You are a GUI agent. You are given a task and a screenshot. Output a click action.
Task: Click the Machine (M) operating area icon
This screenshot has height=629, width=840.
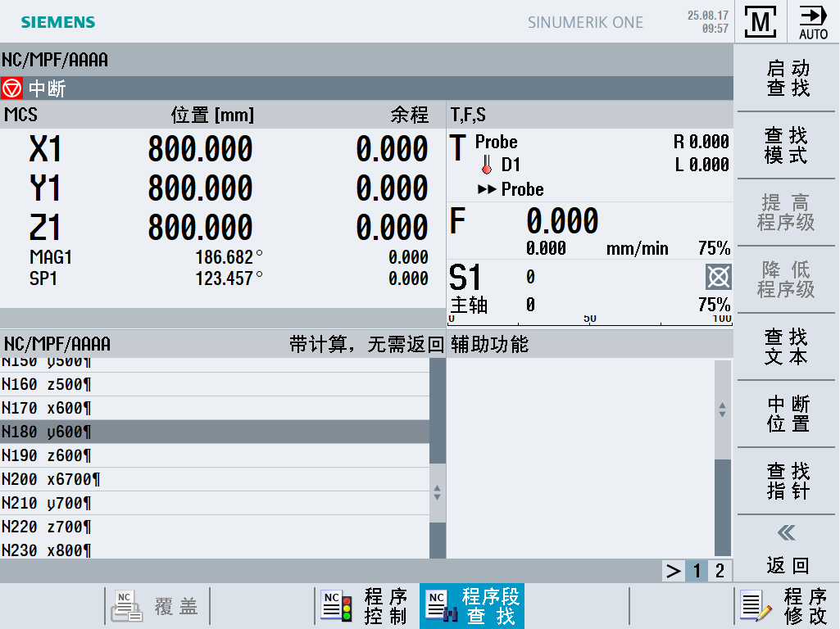point(761,22)
